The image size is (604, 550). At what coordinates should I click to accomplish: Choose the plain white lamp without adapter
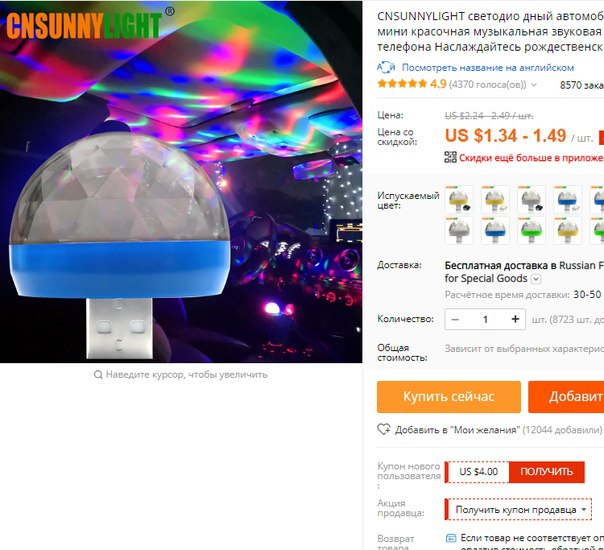459,230
